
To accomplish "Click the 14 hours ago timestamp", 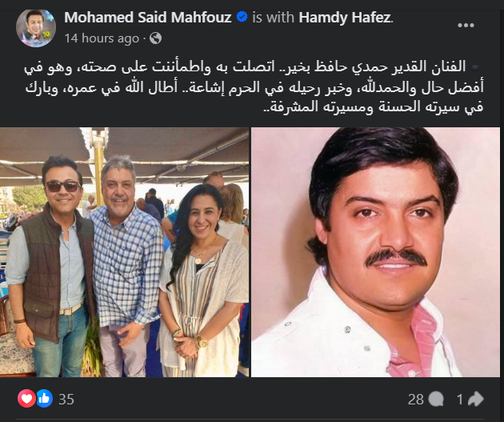I will pyautogui.click(x=102, y=38).
